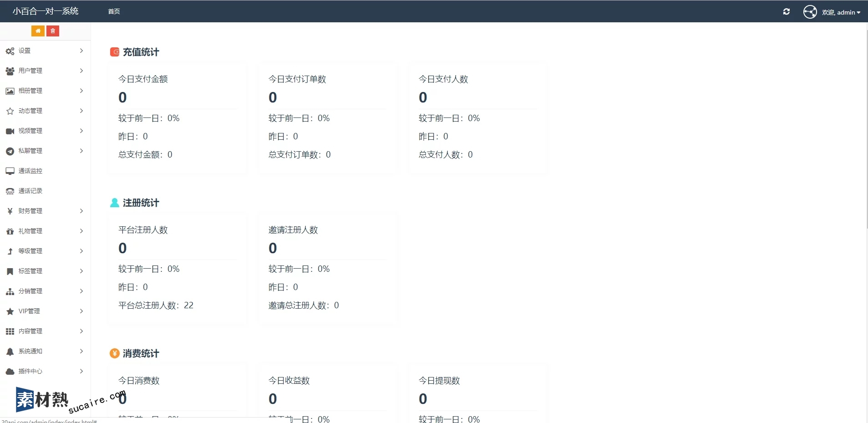This screenshot has width=868, height=423.
Task: Expand the 私聊管理 chevron
Action: (81, 151)
